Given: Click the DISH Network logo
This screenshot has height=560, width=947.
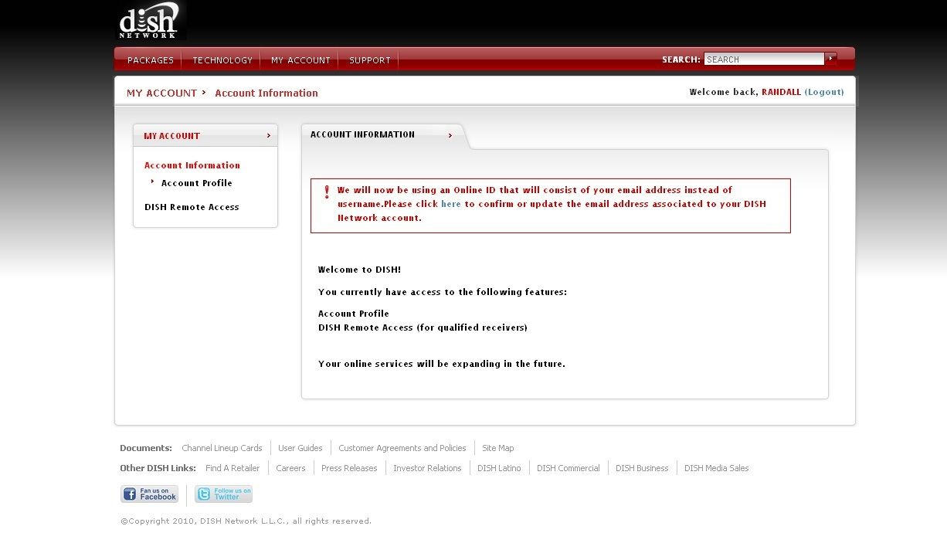Looking at the screenshot, I should (x=150, y=21).
